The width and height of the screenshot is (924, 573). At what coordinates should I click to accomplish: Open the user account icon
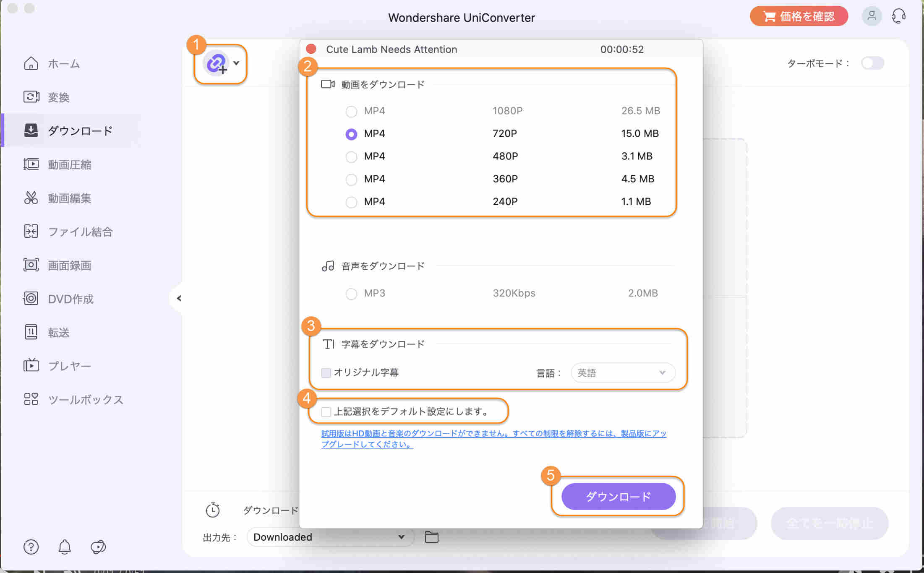[x=872, y=16]
